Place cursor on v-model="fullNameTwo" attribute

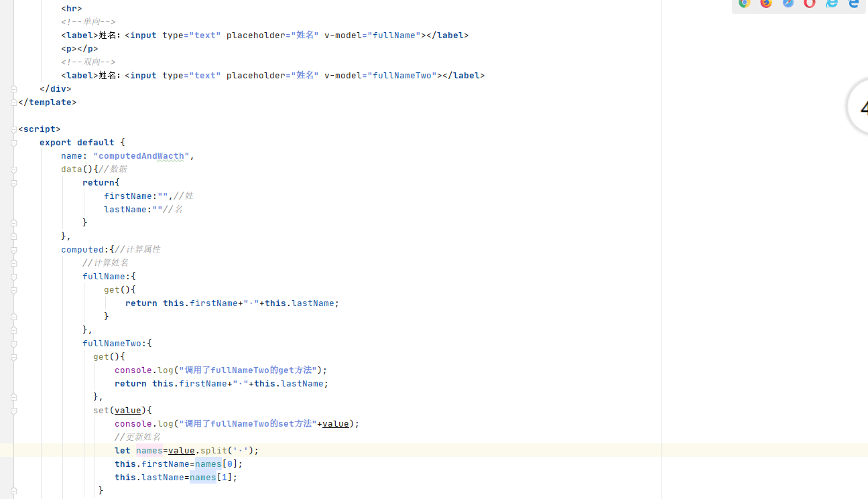tap(381, 75)
